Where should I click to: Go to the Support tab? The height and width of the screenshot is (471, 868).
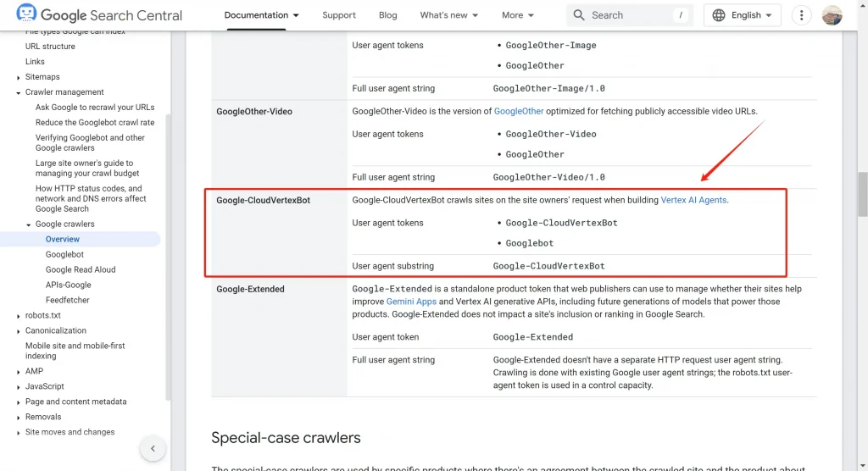[x=339, y=15]
